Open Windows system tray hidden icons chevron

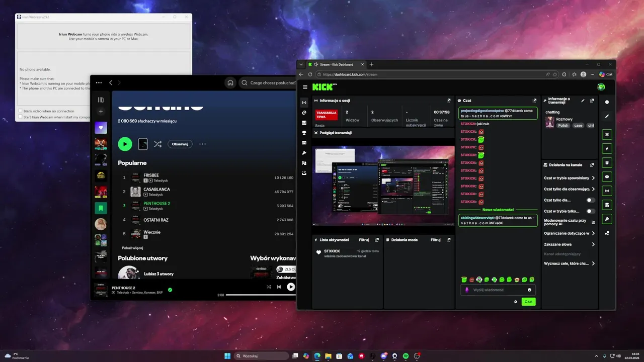click(597, 356)
